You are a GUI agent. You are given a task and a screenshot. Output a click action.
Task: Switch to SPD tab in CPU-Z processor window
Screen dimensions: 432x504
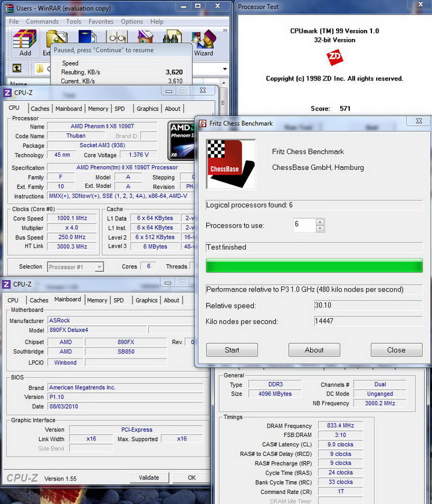(119, 109)
